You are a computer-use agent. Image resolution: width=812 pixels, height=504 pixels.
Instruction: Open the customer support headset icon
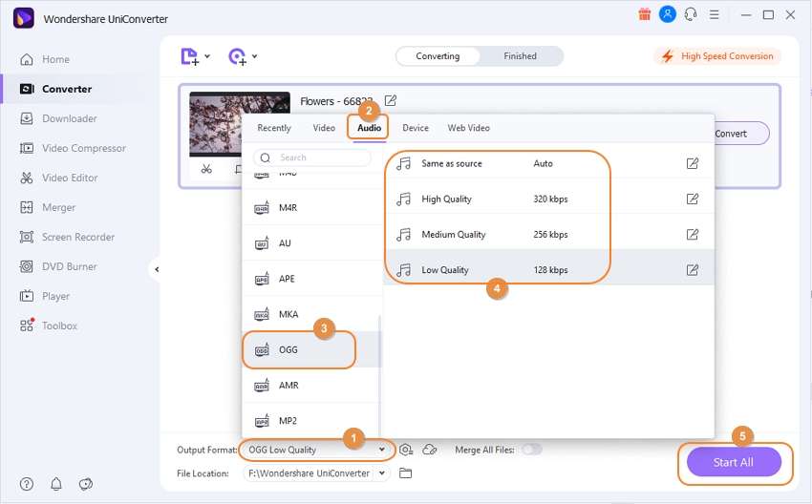click(x=691, y=14)
